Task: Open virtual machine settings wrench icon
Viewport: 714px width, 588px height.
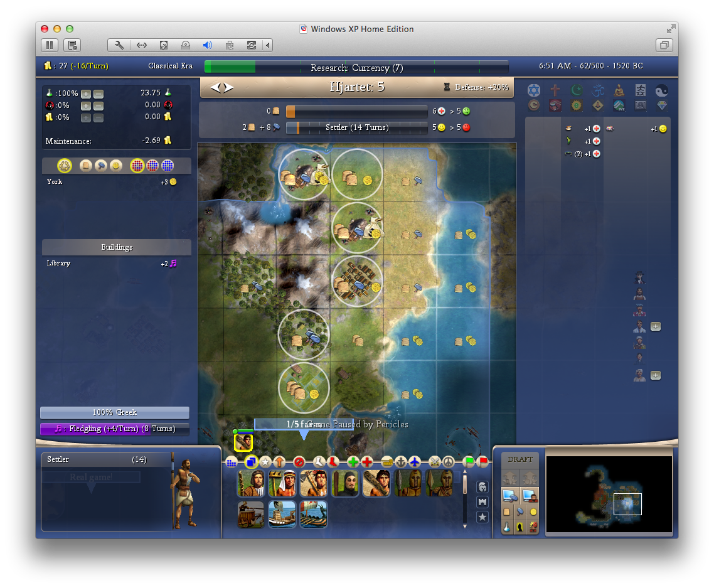Action: click(x=119, y=45)
